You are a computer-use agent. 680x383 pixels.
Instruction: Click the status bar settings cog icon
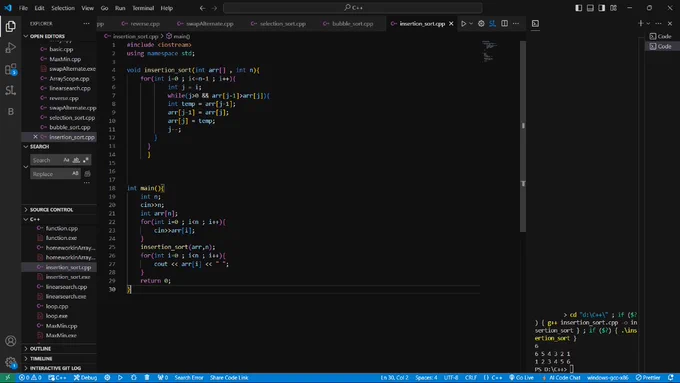tap(107, 378)
